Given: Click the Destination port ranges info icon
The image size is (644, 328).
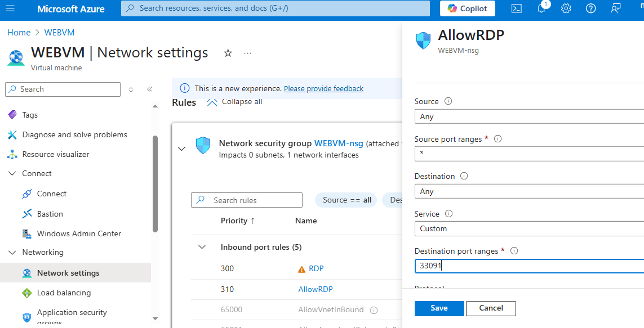Looking at the screenshot, I should coord(514,250).
